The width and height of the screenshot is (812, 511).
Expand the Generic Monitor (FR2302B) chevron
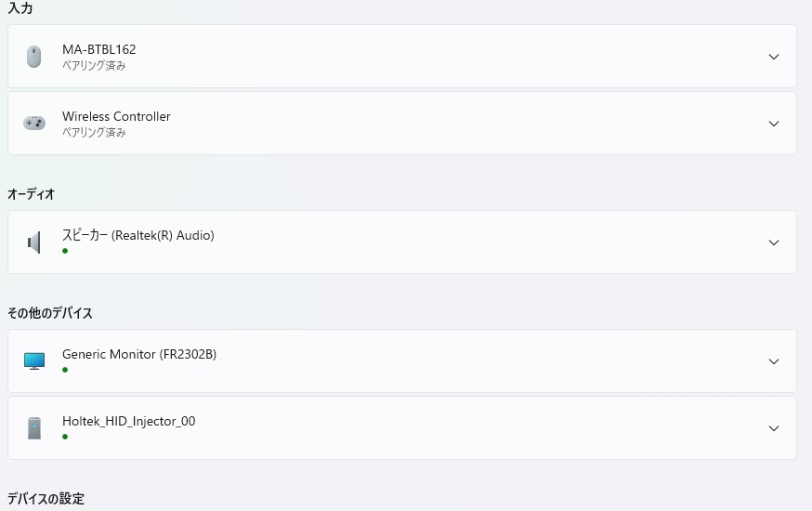pyautogui.click(x=774, y=361)
